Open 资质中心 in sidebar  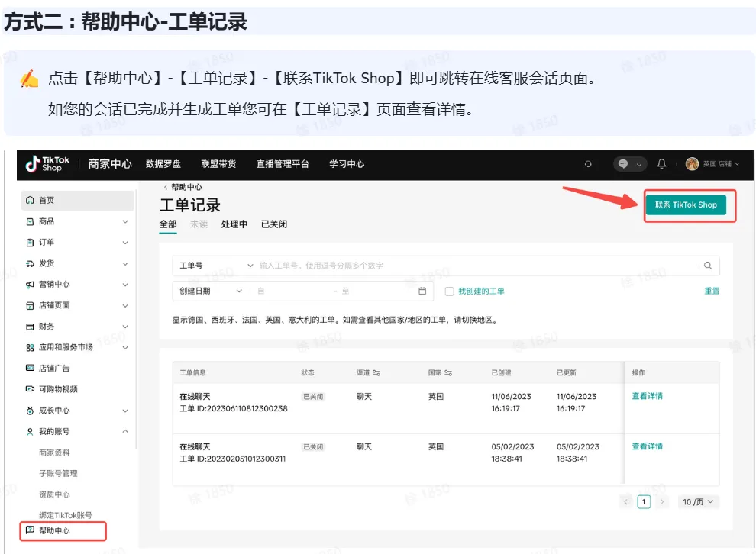[54, 494]
